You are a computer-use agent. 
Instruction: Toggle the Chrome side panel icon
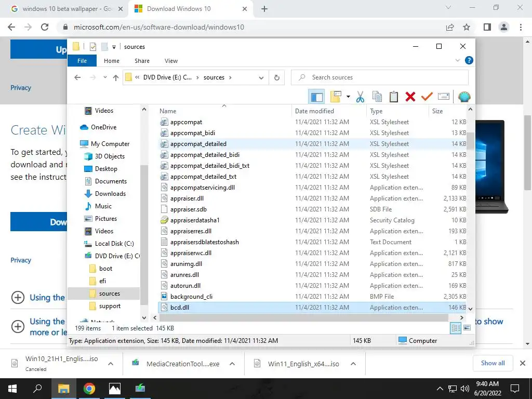click(487, 27)
